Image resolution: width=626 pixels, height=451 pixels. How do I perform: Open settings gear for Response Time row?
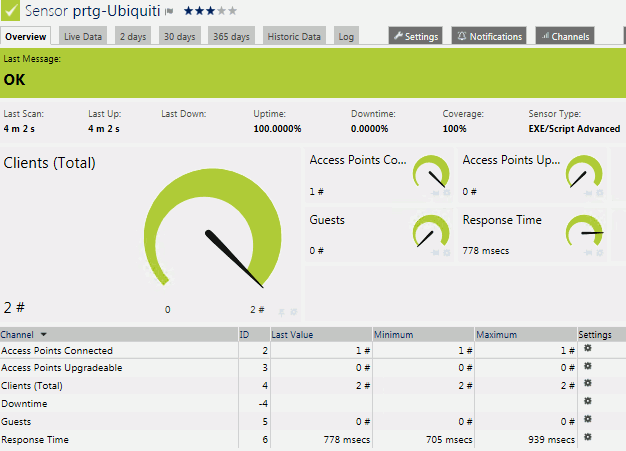(x=588, y=437)
